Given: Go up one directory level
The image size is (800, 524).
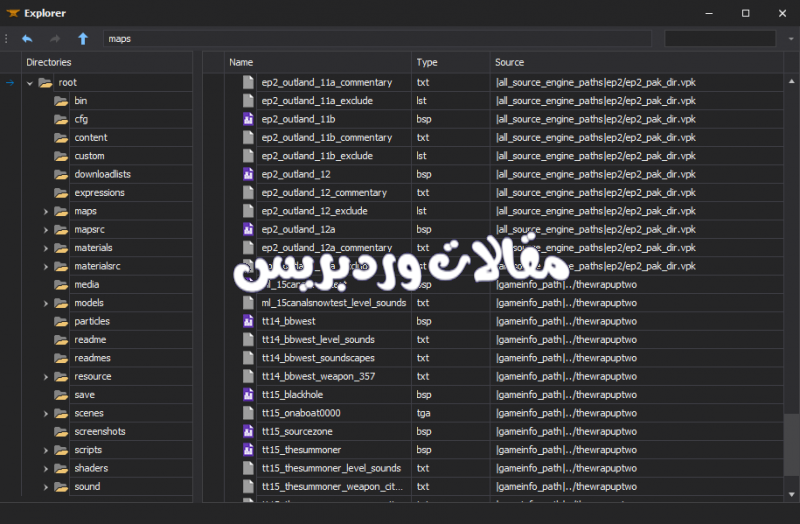Looking at the screenshot, I should 83,39.
